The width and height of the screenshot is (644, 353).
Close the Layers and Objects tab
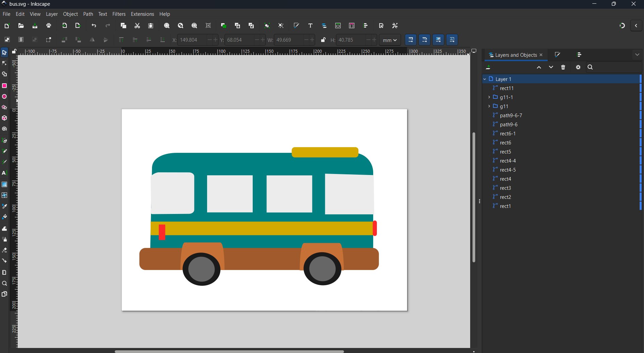click(541, 55)
